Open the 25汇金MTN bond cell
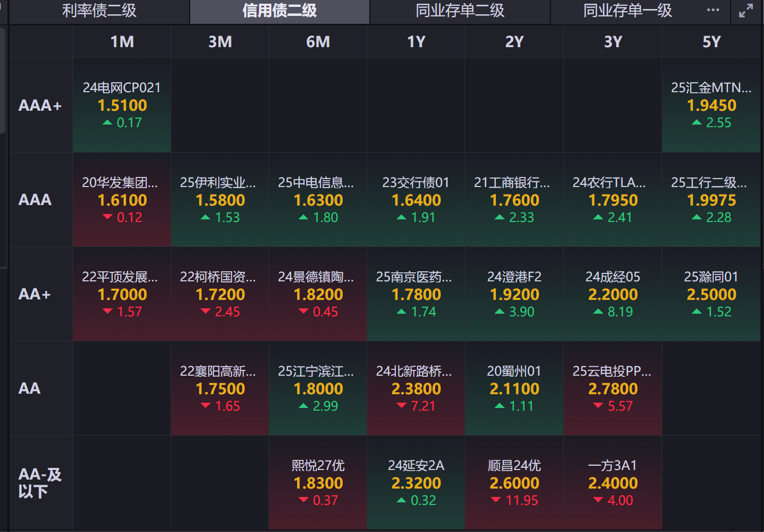Screen dimensions: 764x532 [712, 105]
